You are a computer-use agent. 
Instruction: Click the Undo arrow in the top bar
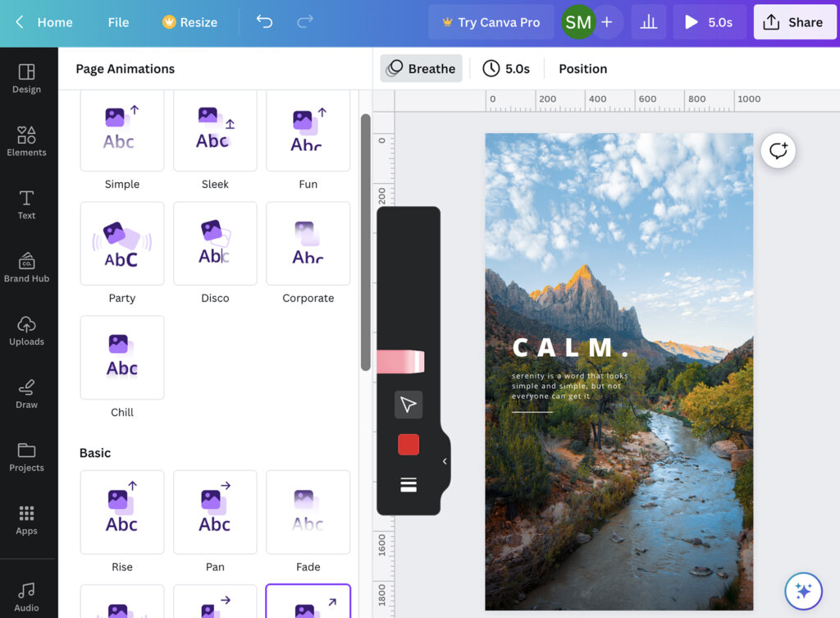click(263, 22)
